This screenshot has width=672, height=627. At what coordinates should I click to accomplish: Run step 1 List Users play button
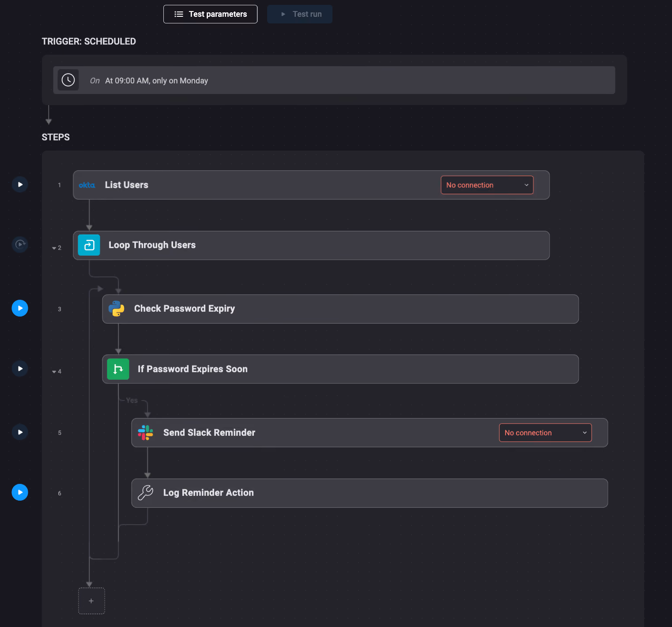(20, 185)
